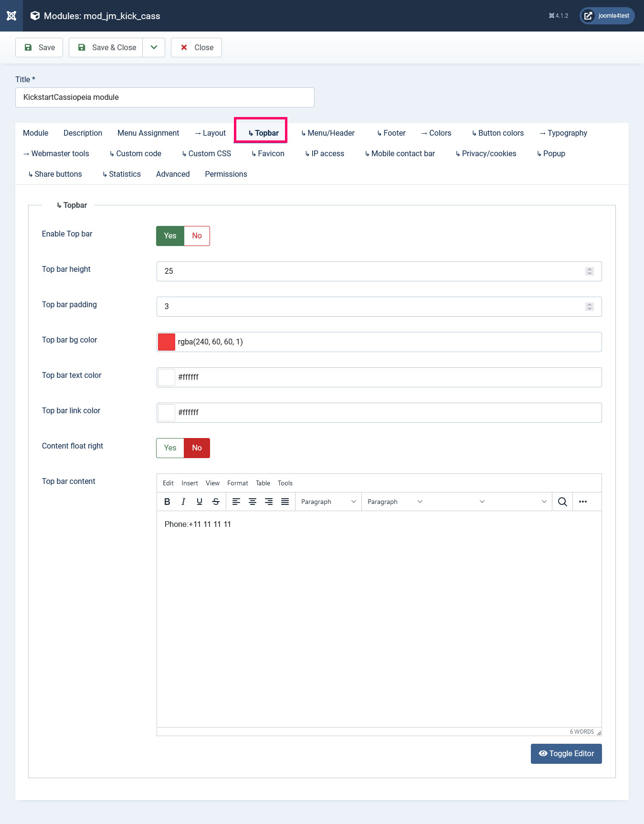Image resolution: width=644 pixels, height=824 pixels.
Task: Open joomla4test site preview link
Action: click(x=607, y=16)
